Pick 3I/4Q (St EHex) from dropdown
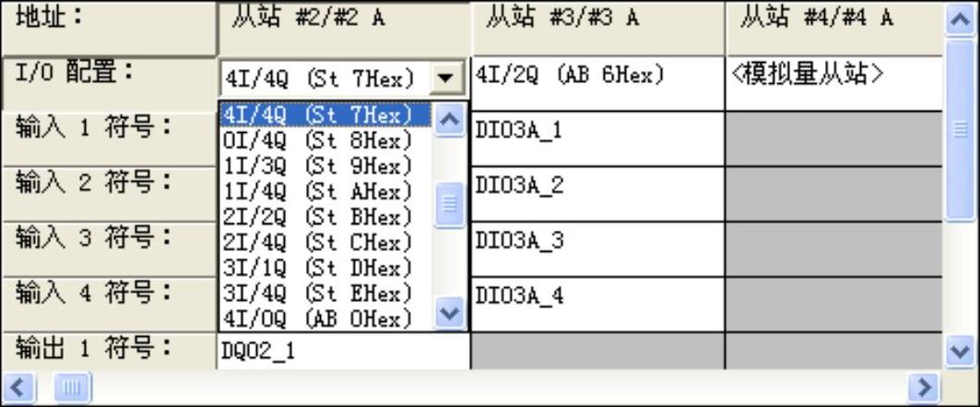Viewport: 980px width, 407px height. click(x=318, y=293)
